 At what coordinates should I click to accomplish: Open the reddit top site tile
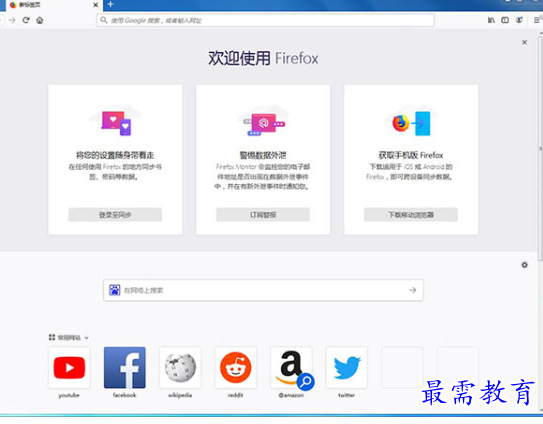coord(235,368)
